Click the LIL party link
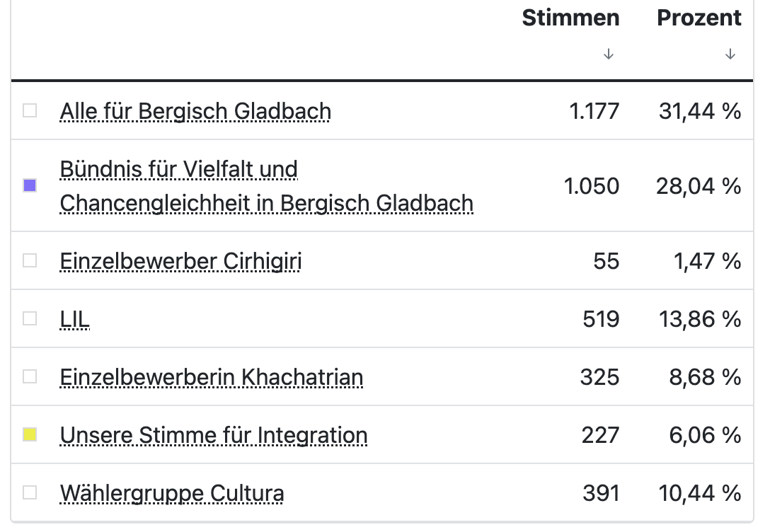Image resolution: width=770 pixels, height=532 pixels. [x=75, y=320]
